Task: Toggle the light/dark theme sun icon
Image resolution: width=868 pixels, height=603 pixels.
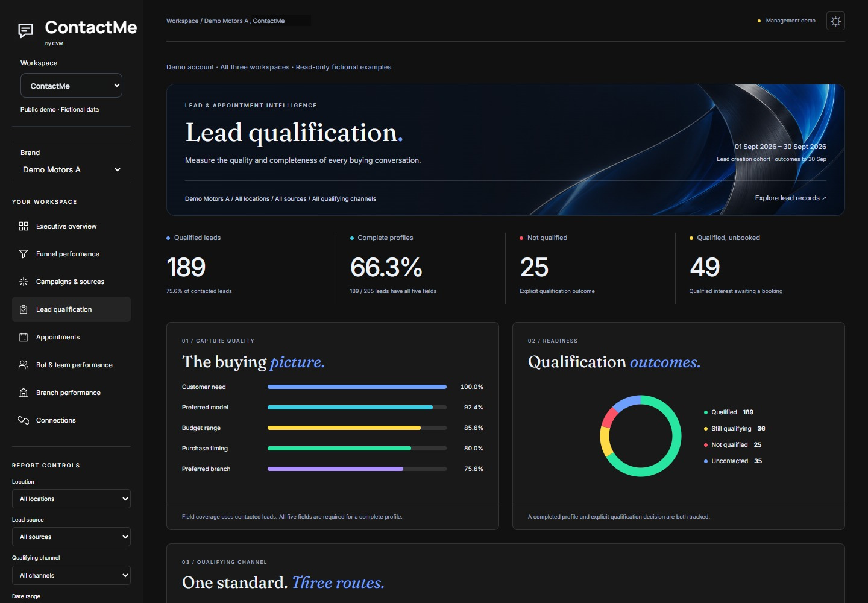Action: tap(835, 21)
